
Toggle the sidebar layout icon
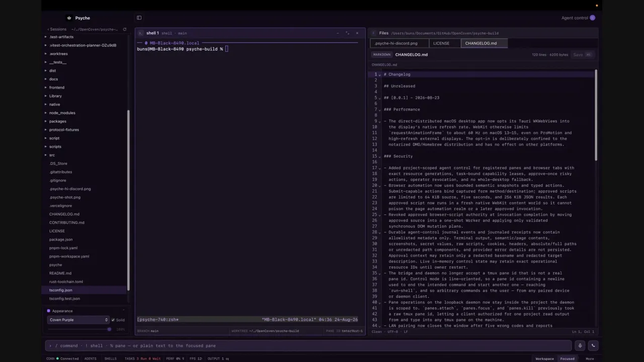139,18
